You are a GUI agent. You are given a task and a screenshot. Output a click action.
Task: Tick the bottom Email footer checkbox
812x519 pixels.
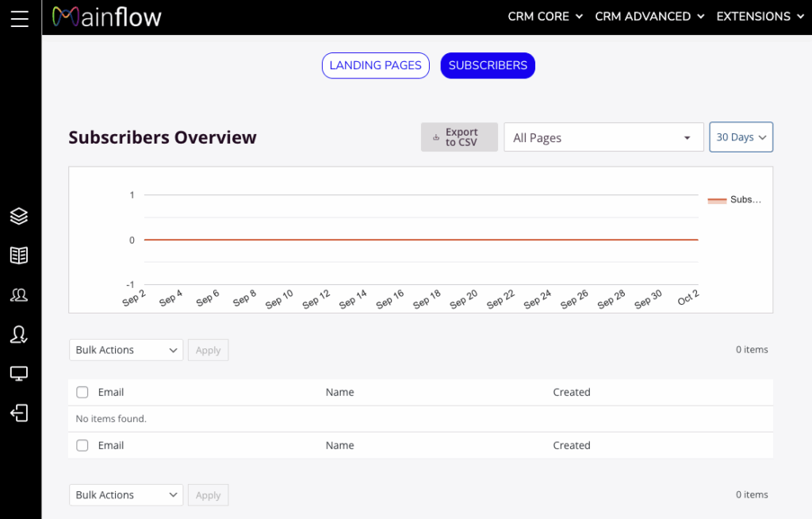[82, 445]
